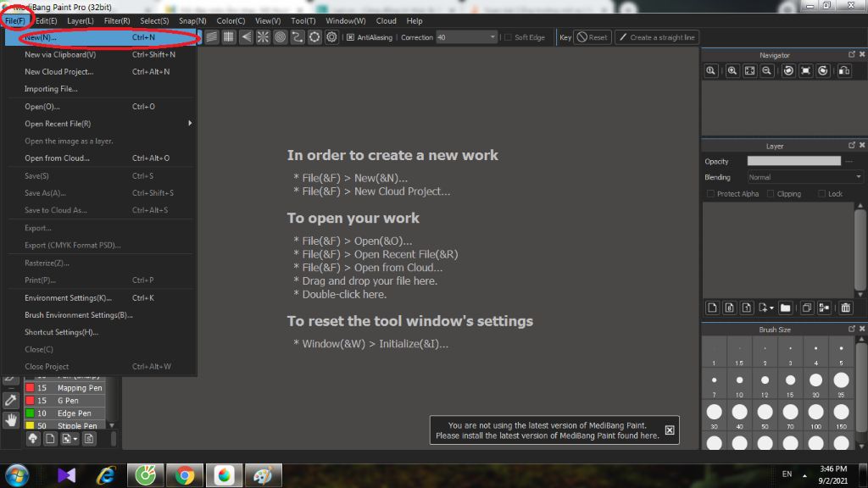The height and width of the screenshot is (488, 868).
Task: Click Navigator zoom in icon
Action: [732, 71]
